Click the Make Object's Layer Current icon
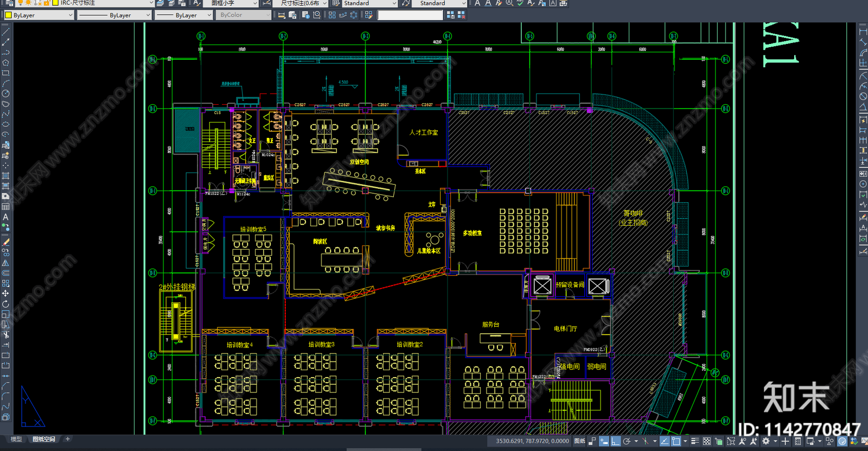The width and height of the screenshot is (868, 451). tap(161, 3)
